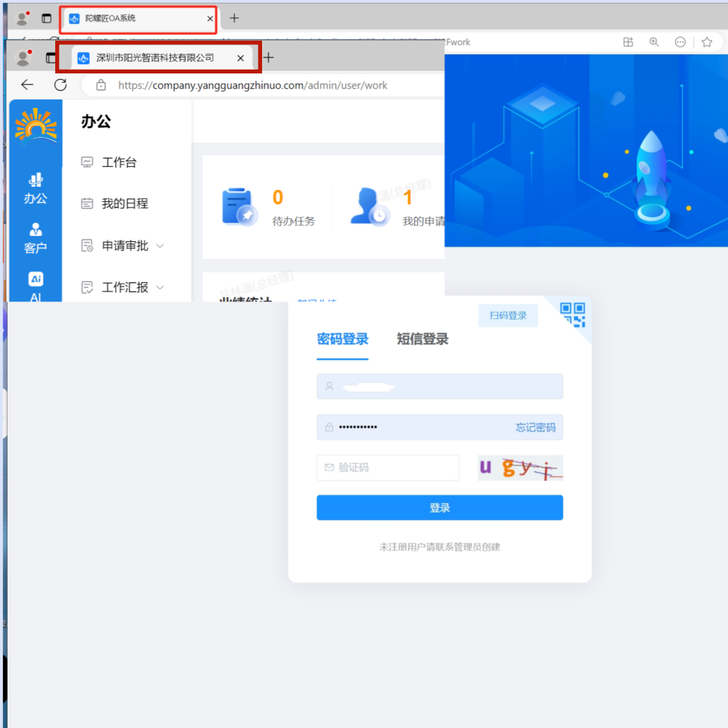Click the favorites star icon
The width and height of the screenshot is (728, 728).
coord(707,42)
